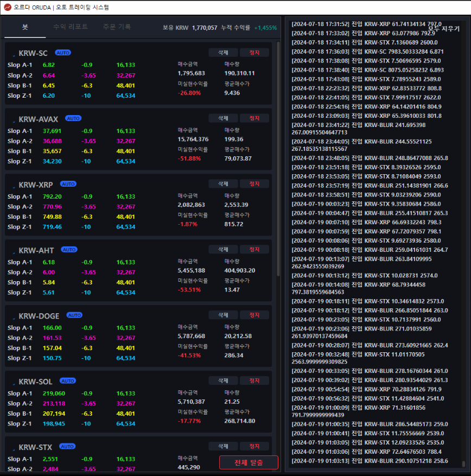Select log entry at 2024-07-18 17:36:03
Image resolution: width=471 pixels, height=476 pixels.
pyautogui.click(x=367, y=52)
